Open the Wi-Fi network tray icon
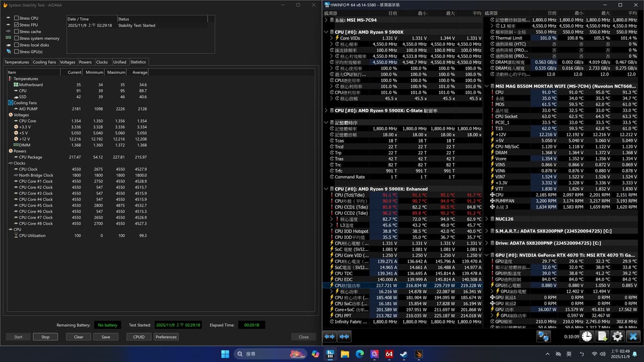This screenshot has width=644, height=362. tap(594, 354)
